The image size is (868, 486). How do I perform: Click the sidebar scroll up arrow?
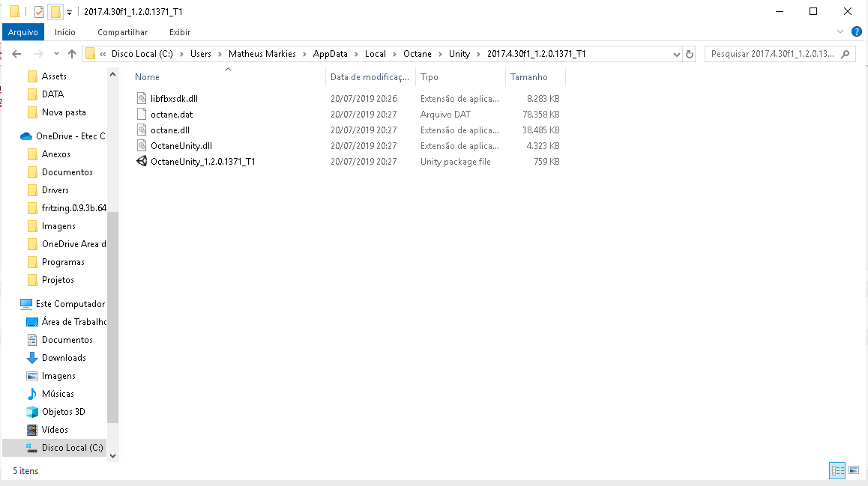click(113, 74)
